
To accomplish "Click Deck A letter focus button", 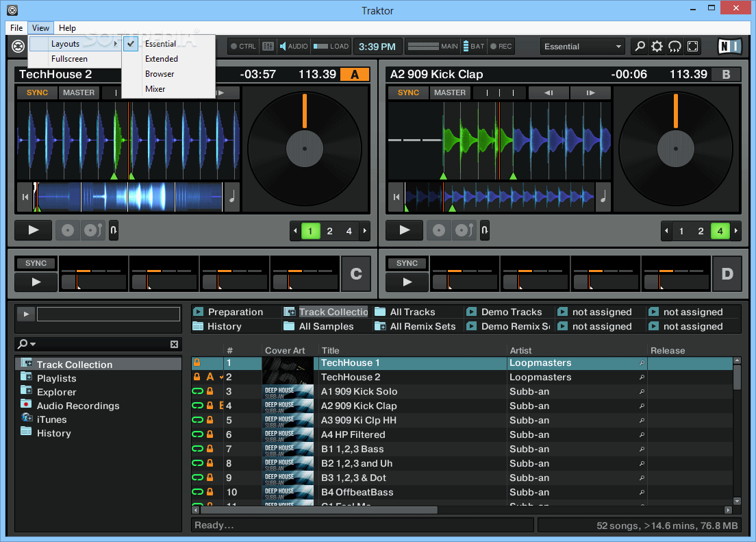I will click(x=355, y=74).
